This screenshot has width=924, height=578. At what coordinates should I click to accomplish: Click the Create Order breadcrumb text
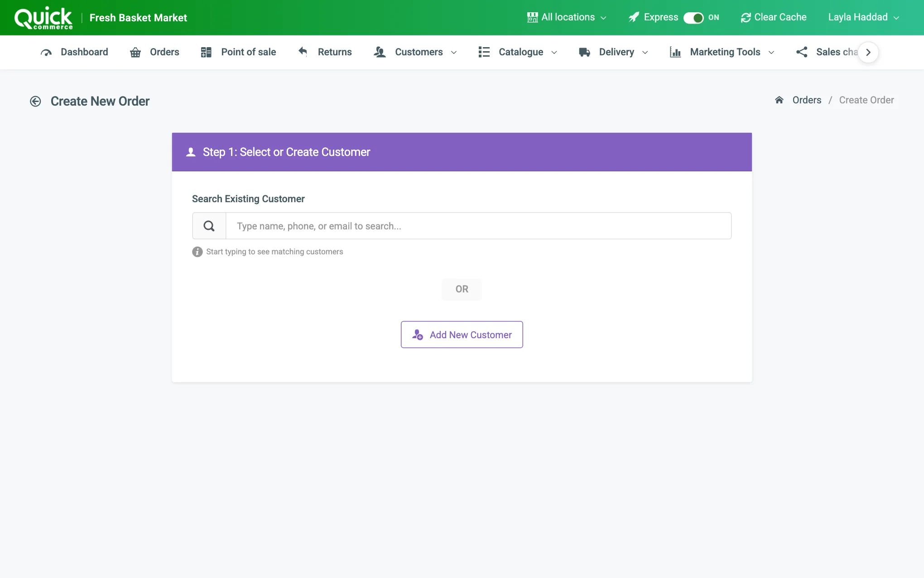(x=866, y=100)
